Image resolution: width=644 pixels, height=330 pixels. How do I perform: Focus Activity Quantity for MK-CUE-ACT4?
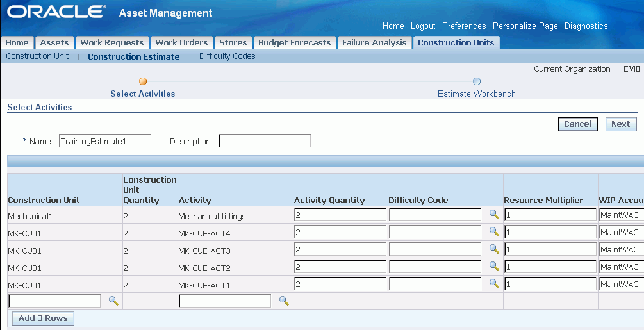click(x=340, y=232)
